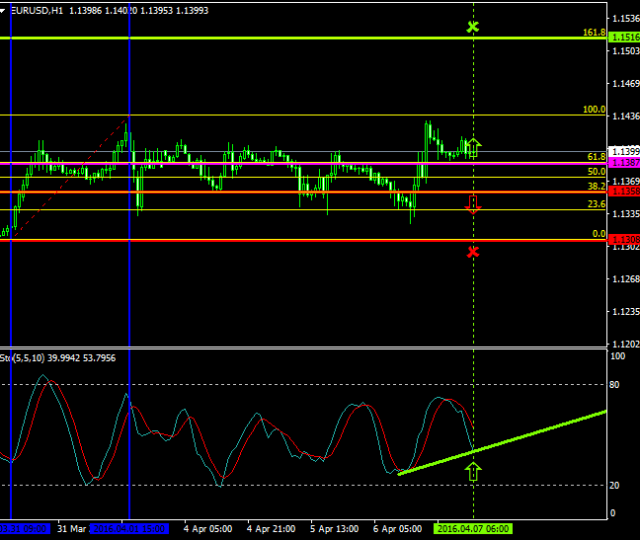Click the small triangle beside the EURUSD,H1 title
The image size is (640, 540).
pos(4,9)
